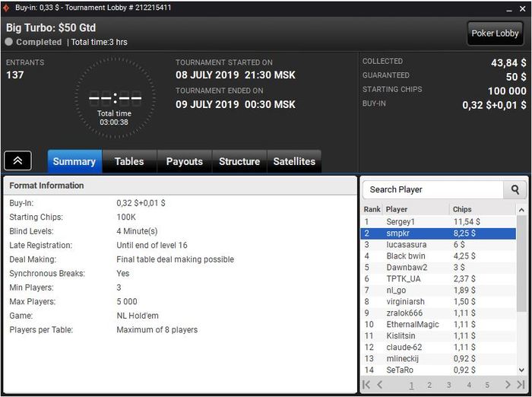Go to the next players page
This screenshot has height=397, width=532.
(x=508, y=385)
